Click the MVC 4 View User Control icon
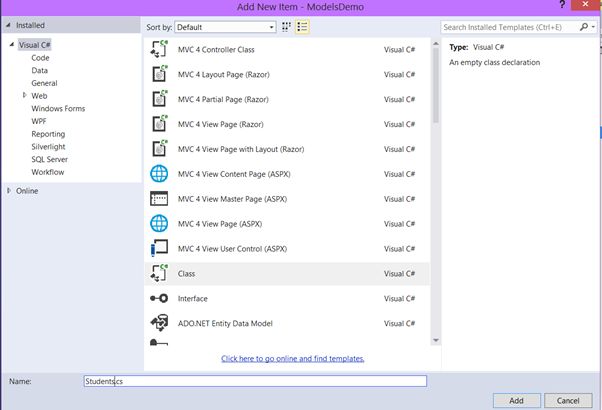602x410 pixels. click(x=159, y=248)
